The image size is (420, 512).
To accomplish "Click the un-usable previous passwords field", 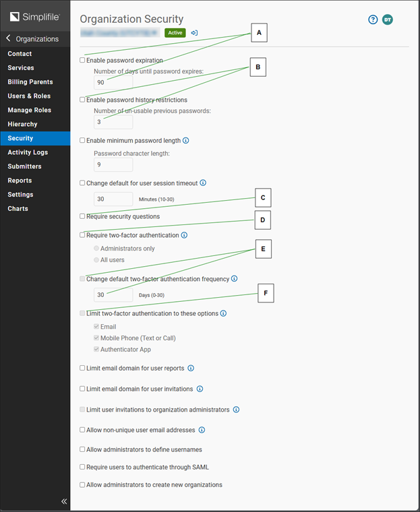I will [113, 122].
